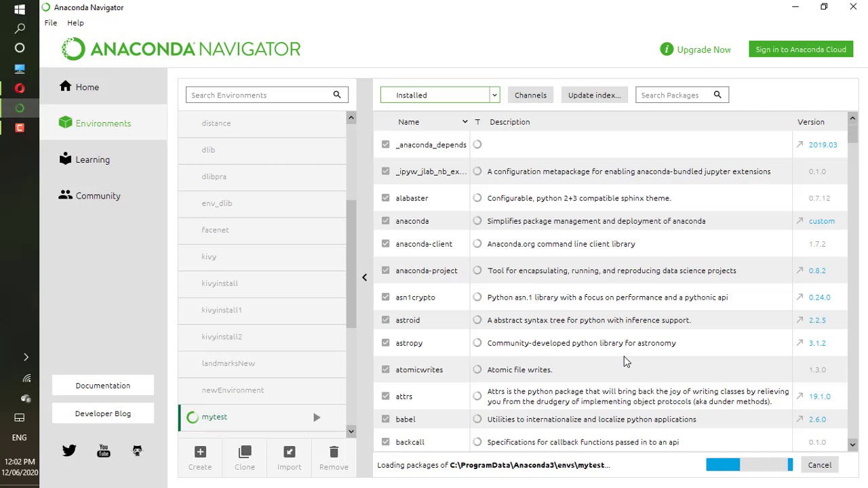The width and height of the screenshot is (868, 488).
Task: Click update arrow for attrs
Action: click(800, 396)
